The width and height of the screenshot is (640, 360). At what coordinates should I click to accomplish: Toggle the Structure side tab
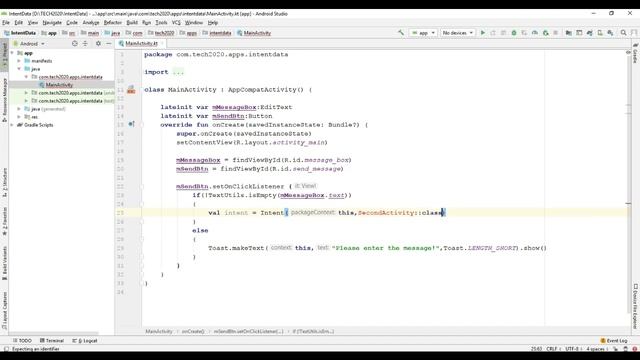pos(4,182)
